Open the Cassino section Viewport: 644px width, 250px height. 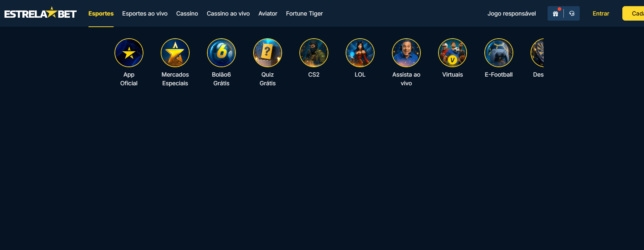[187, 13]
